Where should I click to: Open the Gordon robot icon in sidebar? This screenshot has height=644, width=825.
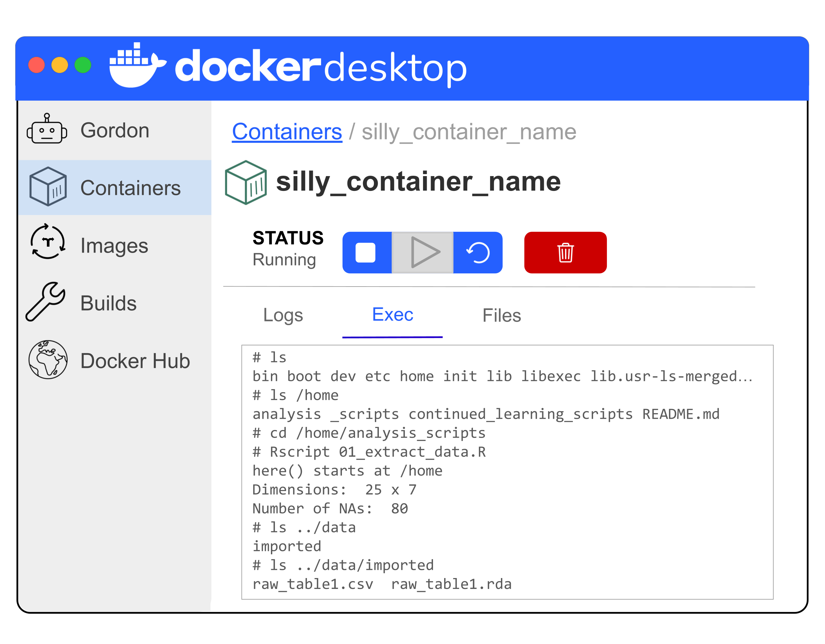(x=47, y=129)
